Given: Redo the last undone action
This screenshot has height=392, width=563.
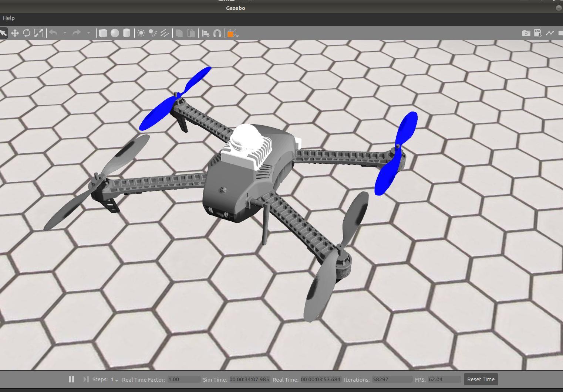Looking at the screenshot, I should pyautogui.click(x=77, y=33).
